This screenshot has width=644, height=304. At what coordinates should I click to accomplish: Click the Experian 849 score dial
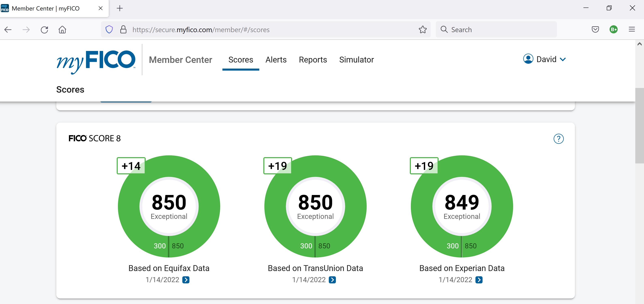(x=462, y=207)
